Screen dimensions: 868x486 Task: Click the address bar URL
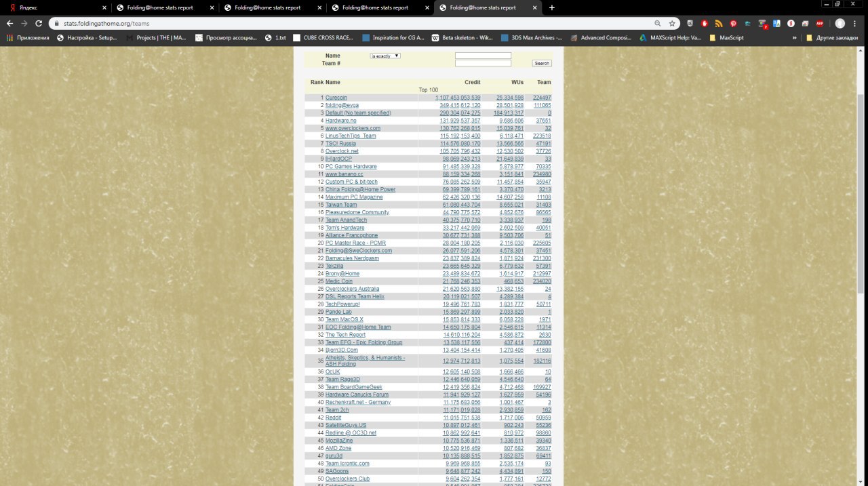tap(106, 23)
